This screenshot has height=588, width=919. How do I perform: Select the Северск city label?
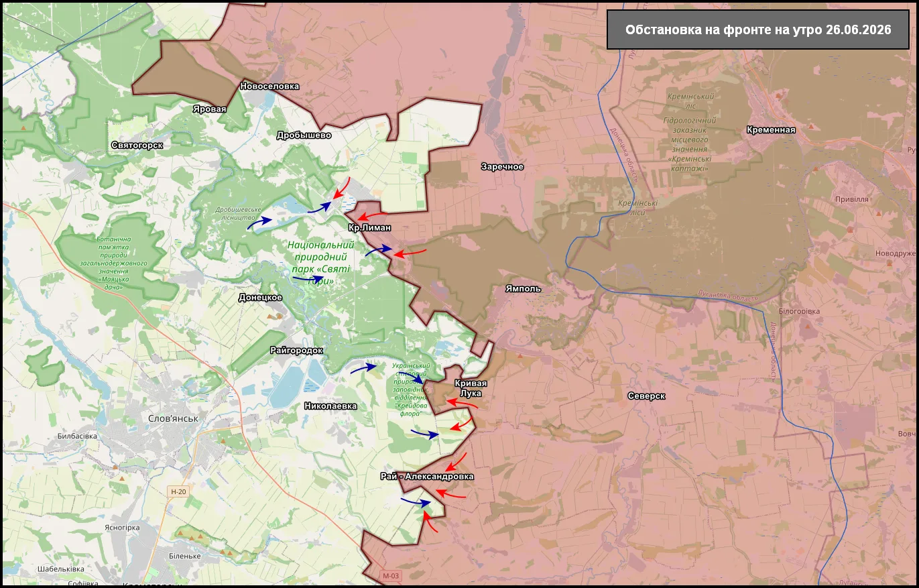646,396
